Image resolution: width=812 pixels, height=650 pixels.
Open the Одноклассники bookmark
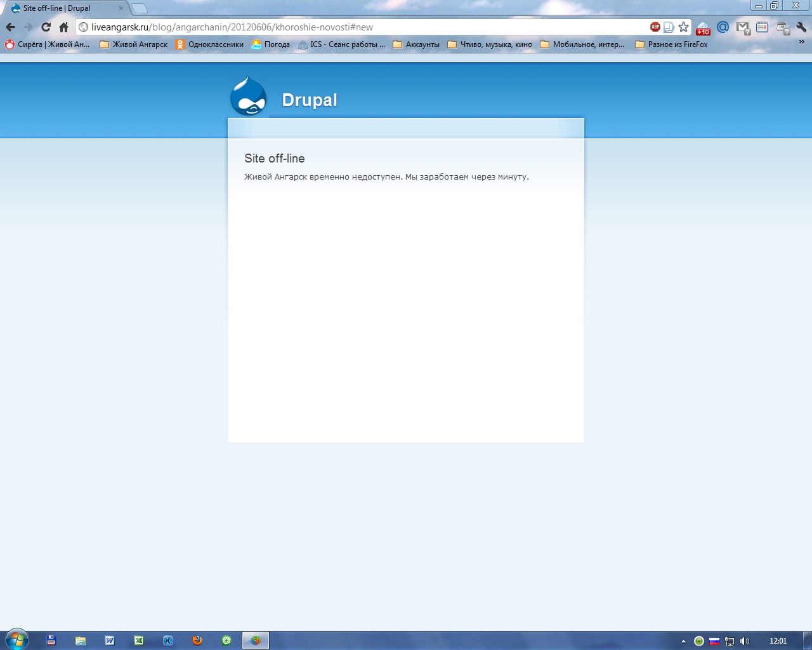pyautogui.click(x=209, y=44)
